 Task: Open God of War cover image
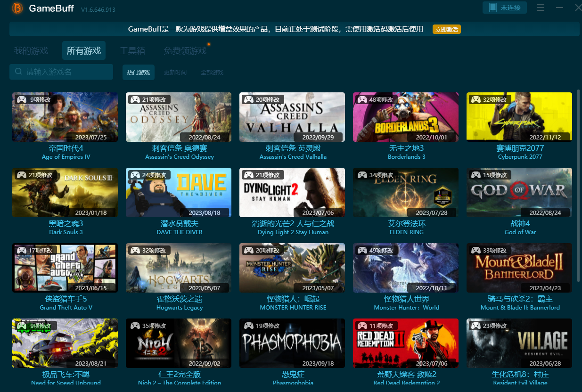pos(519,192)
